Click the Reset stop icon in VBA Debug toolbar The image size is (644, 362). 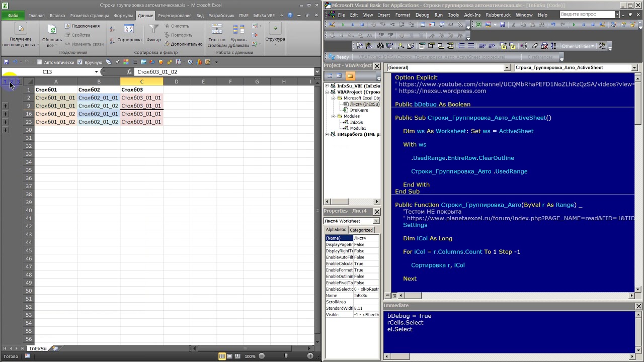(x=362, y=24)
